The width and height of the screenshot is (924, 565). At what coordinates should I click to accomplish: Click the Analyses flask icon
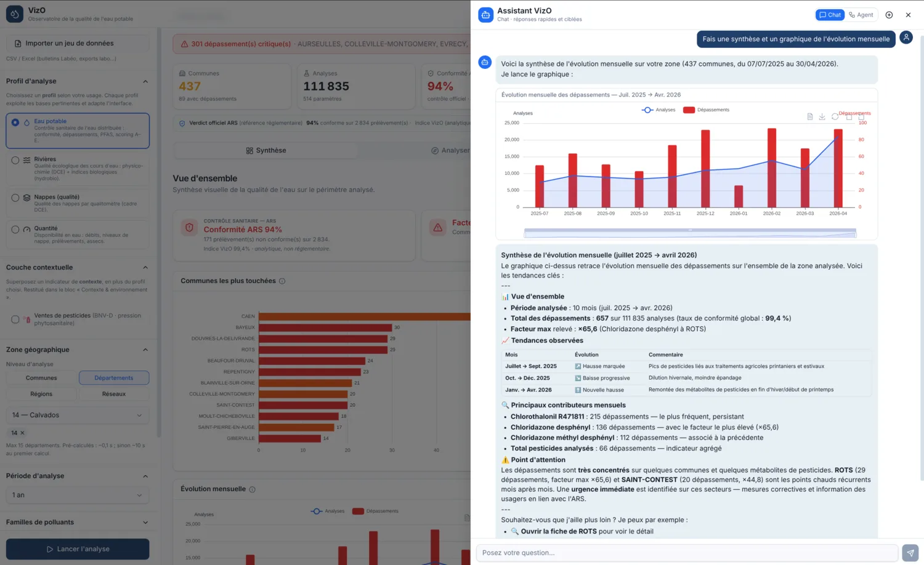(x=306, y=73)
